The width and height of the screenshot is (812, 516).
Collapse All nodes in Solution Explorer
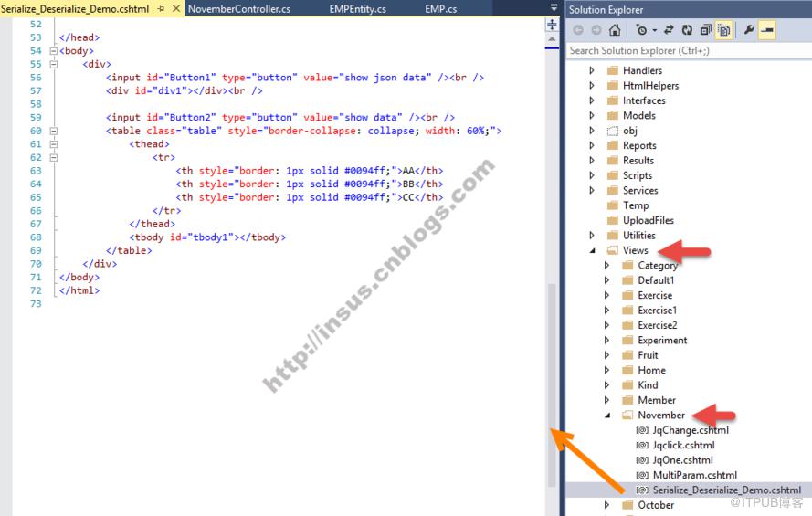coord(705,30)
